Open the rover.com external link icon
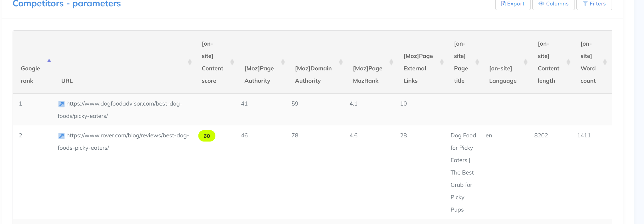The height and width of the screenshot is (224, 644). tap(61, 136)
